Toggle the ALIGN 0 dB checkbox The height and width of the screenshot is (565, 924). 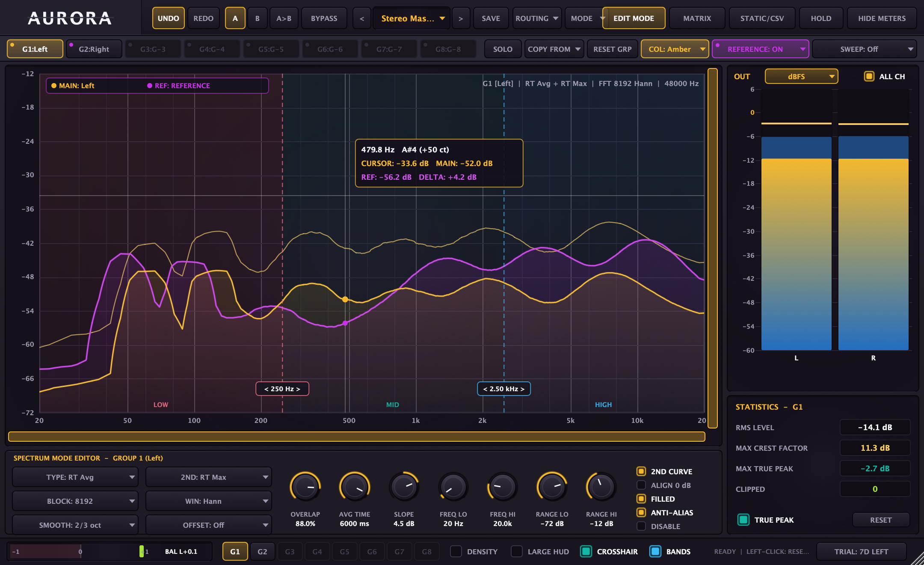(x=641, y=485)
